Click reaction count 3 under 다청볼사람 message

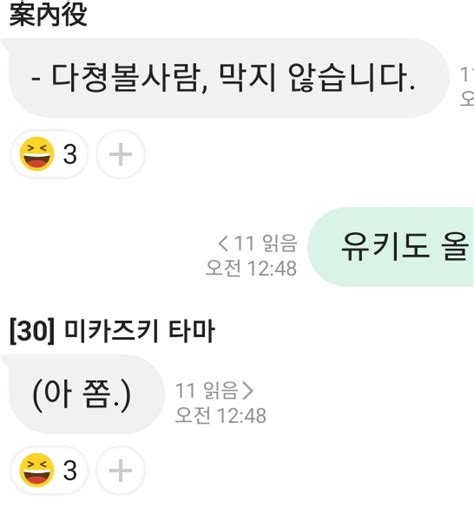[70, 155]
